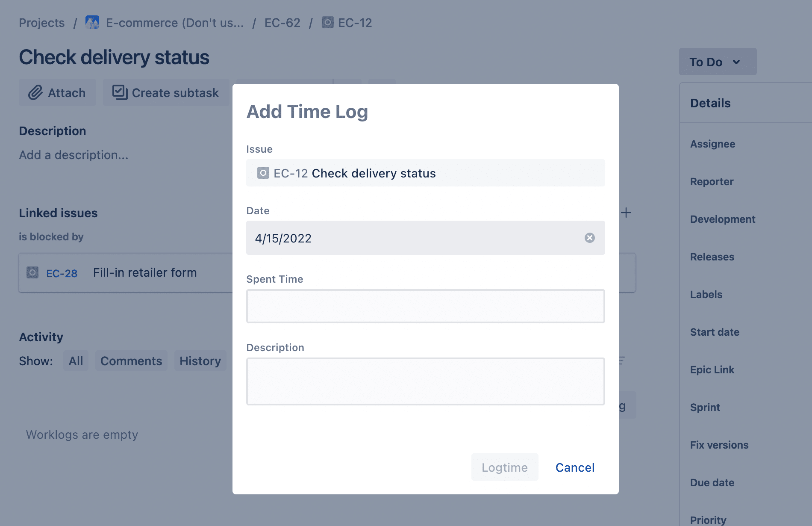Open the To Do status dropdown
Viewport: 812px width, 526px height.
point(717,62)
